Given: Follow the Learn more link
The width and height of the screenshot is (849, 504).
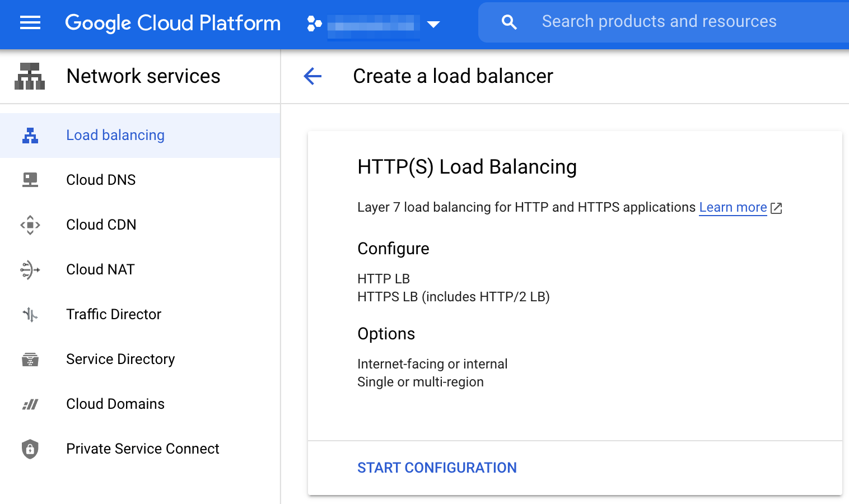Looking at the screenshot, I should [733, 207].
